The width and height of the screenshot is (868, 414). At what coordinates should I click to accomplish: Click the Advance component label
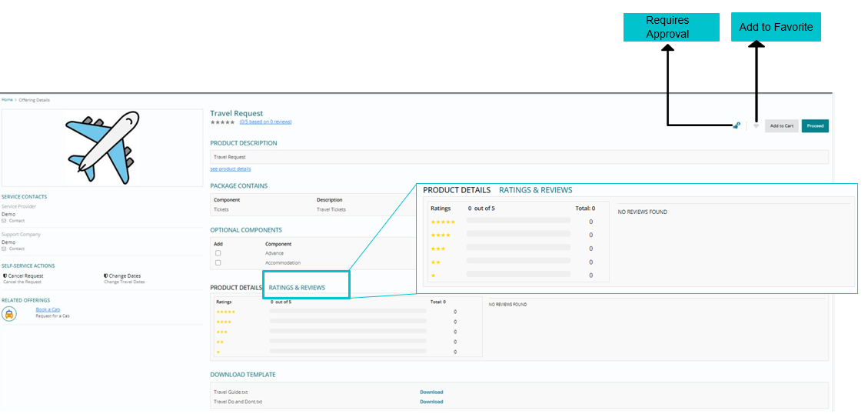274,253
